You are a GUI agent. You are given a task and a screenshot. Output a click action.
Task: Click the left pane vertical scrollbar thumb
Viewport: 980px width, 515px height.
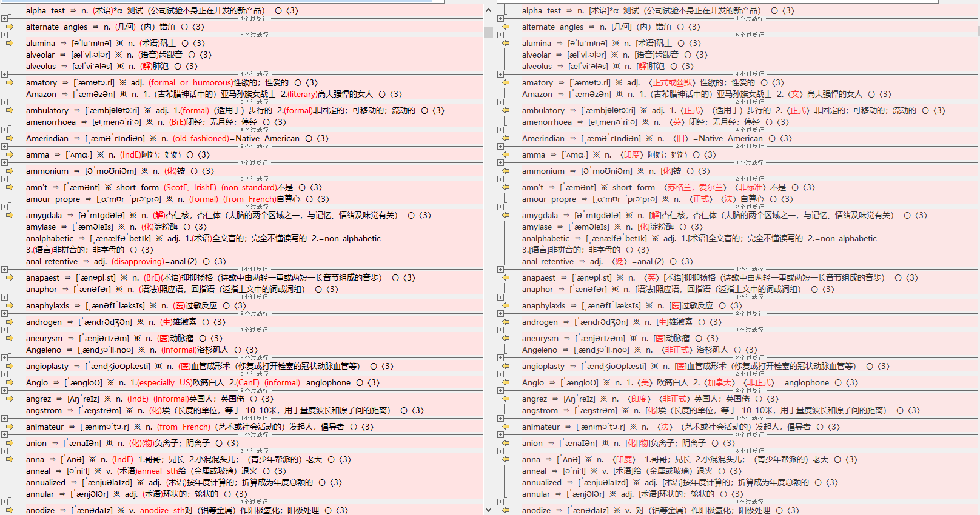click(488, 32)
